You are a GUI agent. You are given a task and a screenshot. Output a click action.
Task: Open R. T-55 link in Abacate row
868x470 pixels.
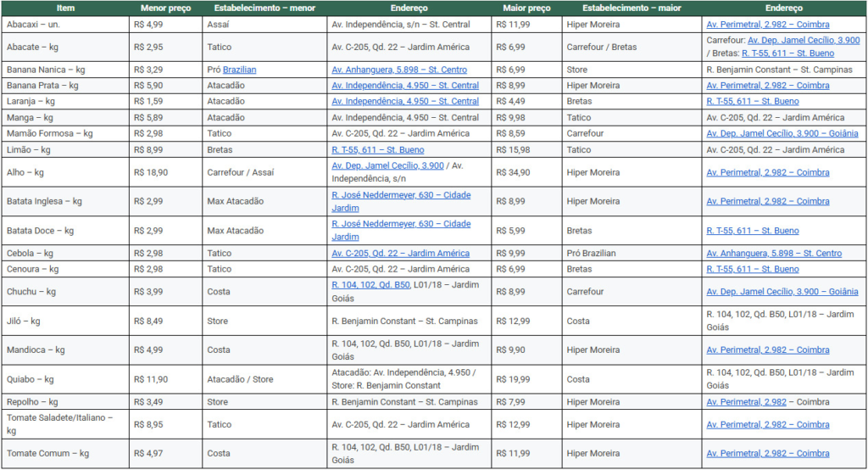tap(787, 53)
